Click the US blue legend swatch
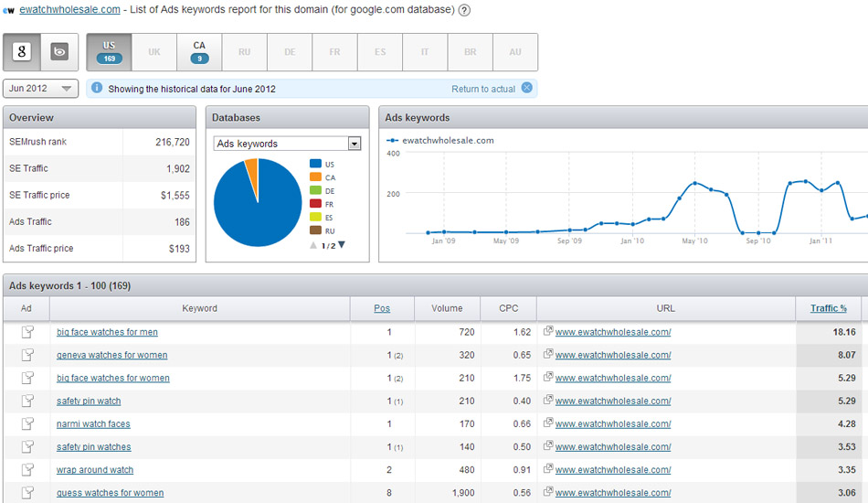Image resolution: width=868 pixels, height=503 pixels. click(316, 164)
